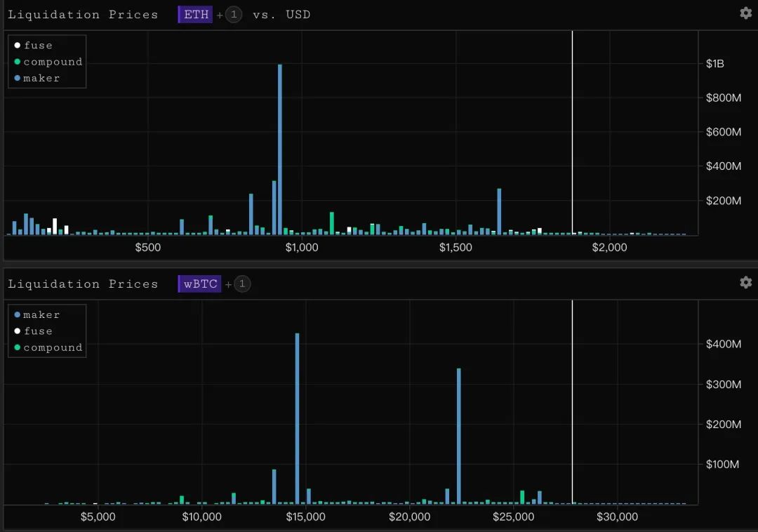Click the $1,500 x-axis label
Viewport: 758px width, 532px height.
pyautogui.click(x=456, y=247)
